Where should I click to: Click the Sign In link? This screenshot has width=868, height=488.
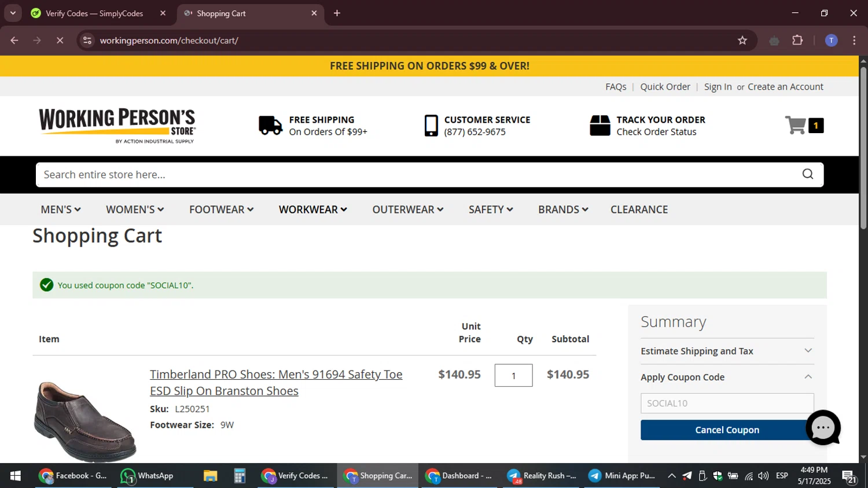[718, 87]
